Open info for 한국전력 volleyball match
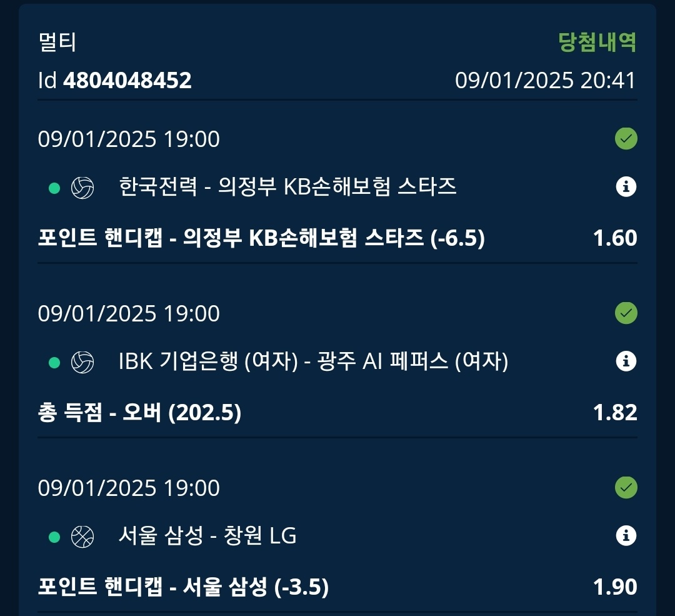Screen dimensions: 675x616 tap(626, 187)
